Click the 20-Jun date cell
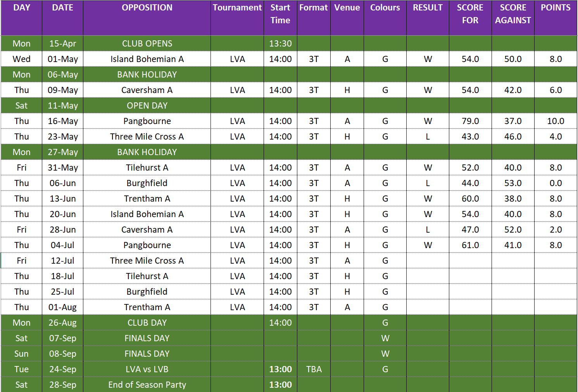This screenshot has height=392, width=578. (62, 214)
